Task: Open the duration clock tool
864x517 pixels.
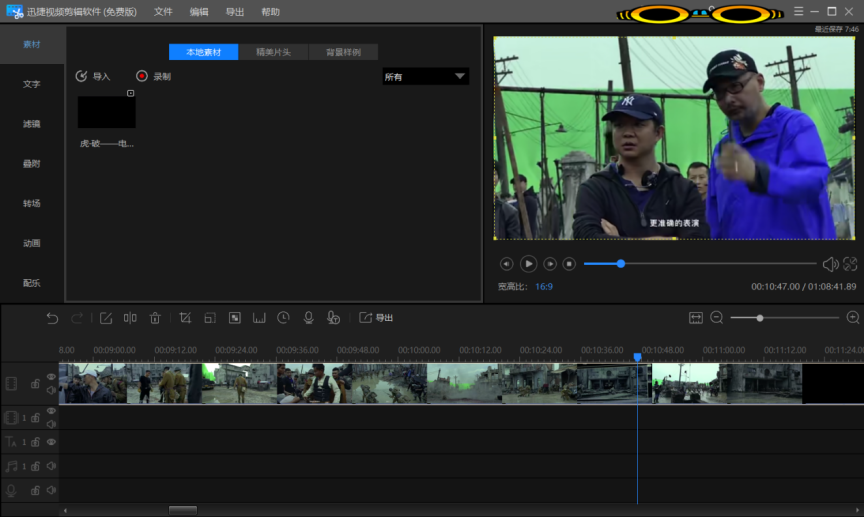Action: (x=284, y=318)
